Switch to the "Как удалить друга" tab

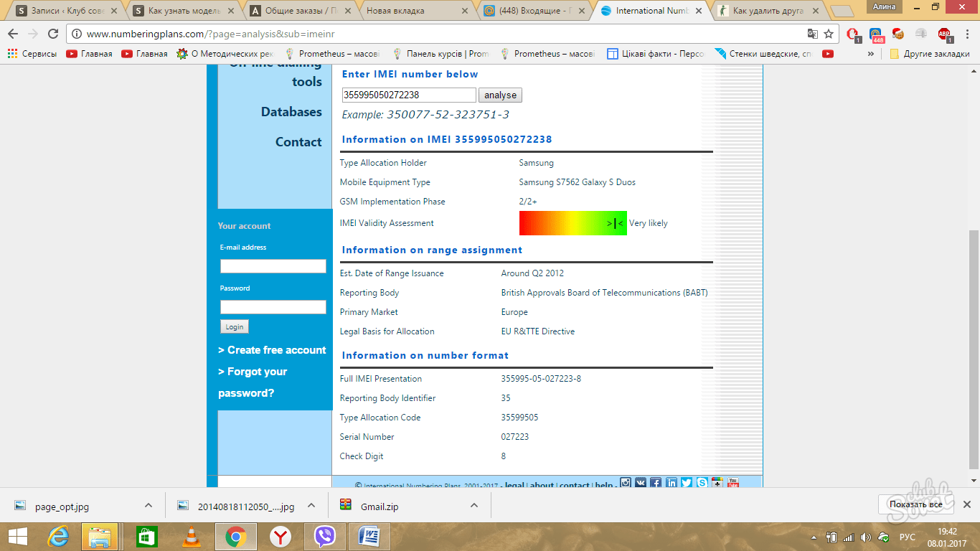click(766, 11)
